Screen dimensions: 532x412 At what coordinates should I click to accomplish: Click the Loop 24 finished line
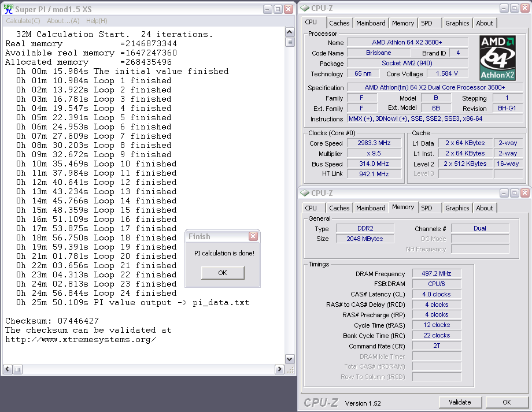pyautogui.click(x=97, y=293)
